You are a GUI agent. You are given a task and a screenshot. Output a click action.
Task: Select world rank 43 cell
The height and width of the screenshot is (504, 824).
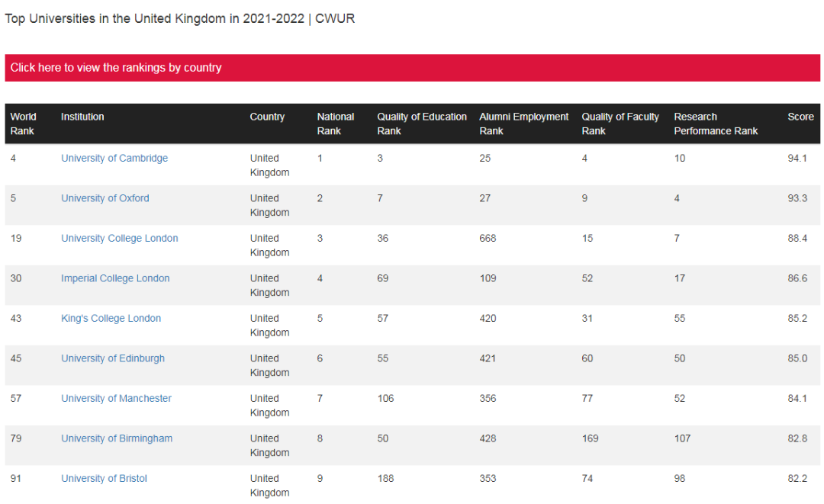coord(16,318)
